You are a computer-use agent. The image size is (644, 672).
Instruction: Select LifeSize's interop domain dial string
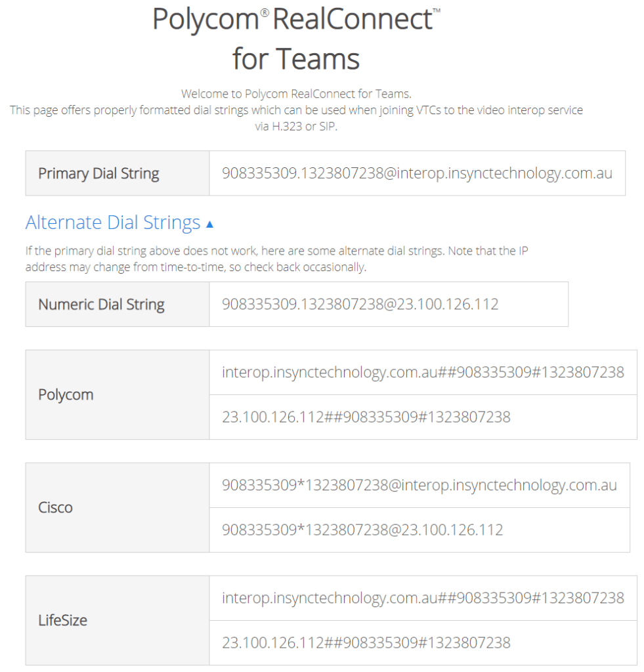423,598
